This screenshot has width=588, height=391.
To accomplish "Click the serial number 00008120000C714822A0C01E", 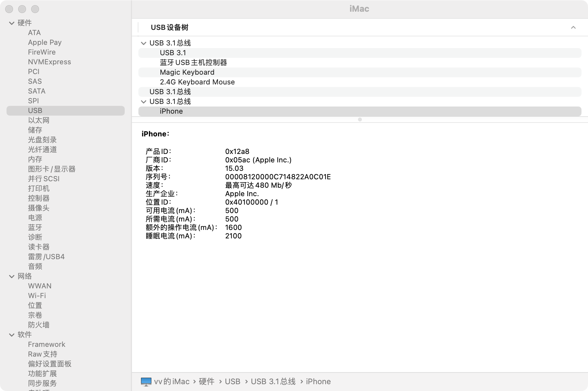I will [278, 177].
